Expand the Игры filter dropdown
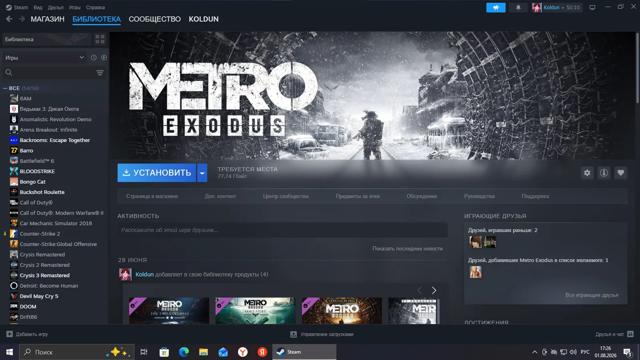This screenshot has width=640, height=360. click(44, 58)
